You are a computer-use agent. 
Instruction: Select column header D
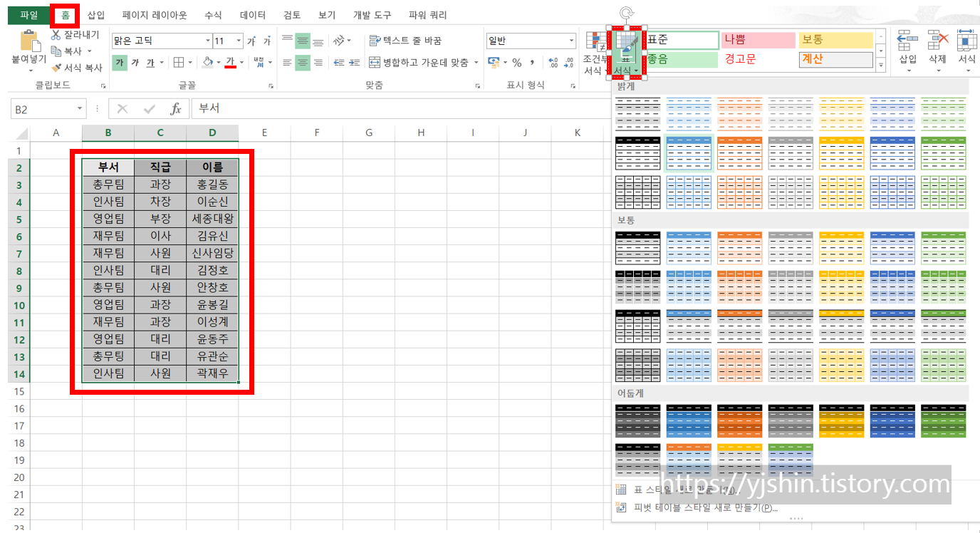coord(212,133)
